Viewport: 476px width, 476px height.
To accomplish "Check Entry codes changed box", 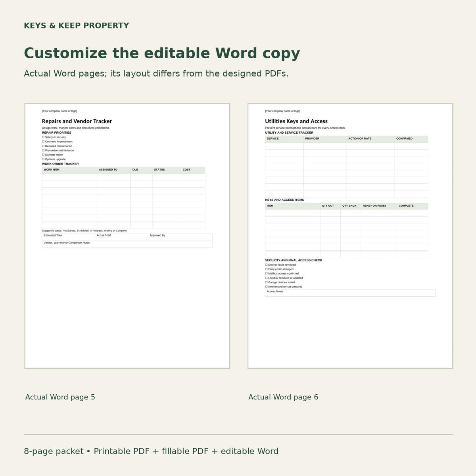I will (x=267, y=269).
